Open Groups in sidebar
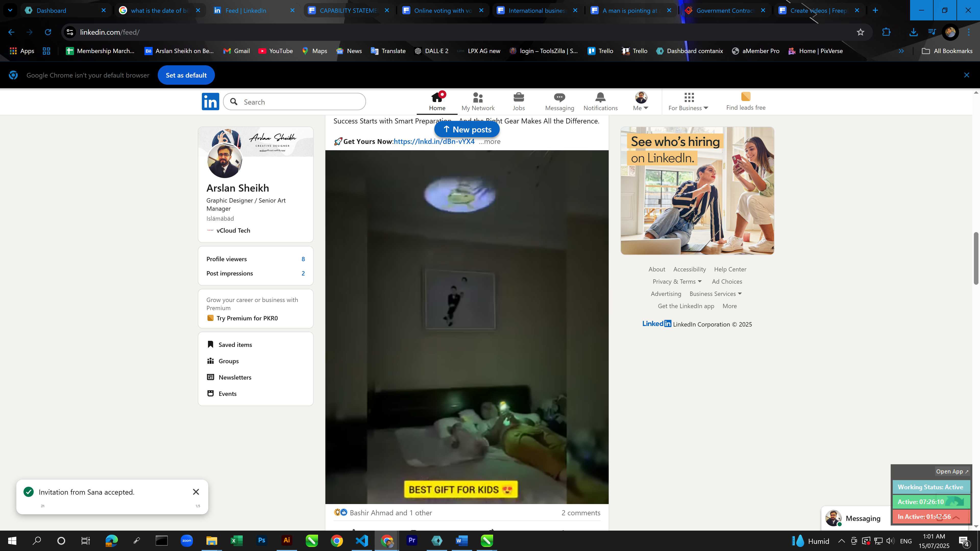980x551 pixels. click(229, 361)
